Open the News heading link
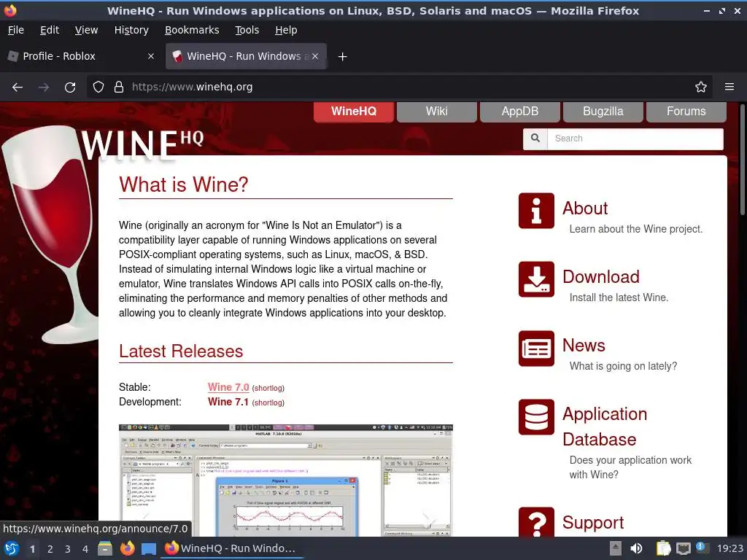The height and width of the screenshot is (560, 747). (584, 346)
